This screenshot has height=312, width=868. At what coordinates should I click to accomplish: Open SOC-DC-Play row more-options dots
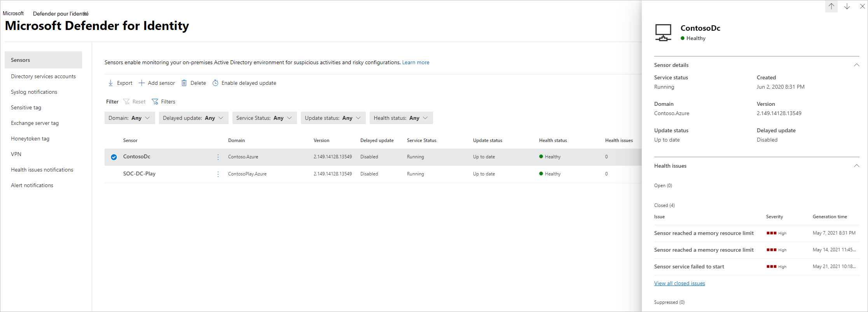[x=218, y=174]
